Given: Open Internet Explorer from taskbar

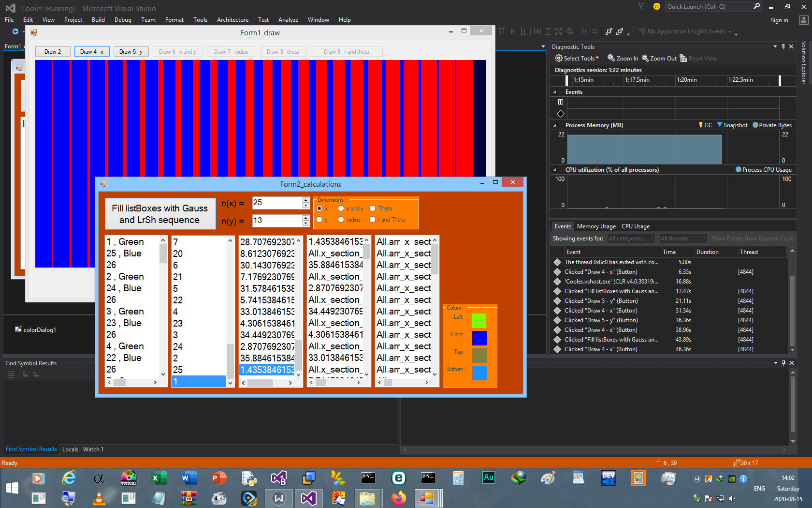Looking at the screenshot, I should [x=69, y=478].
